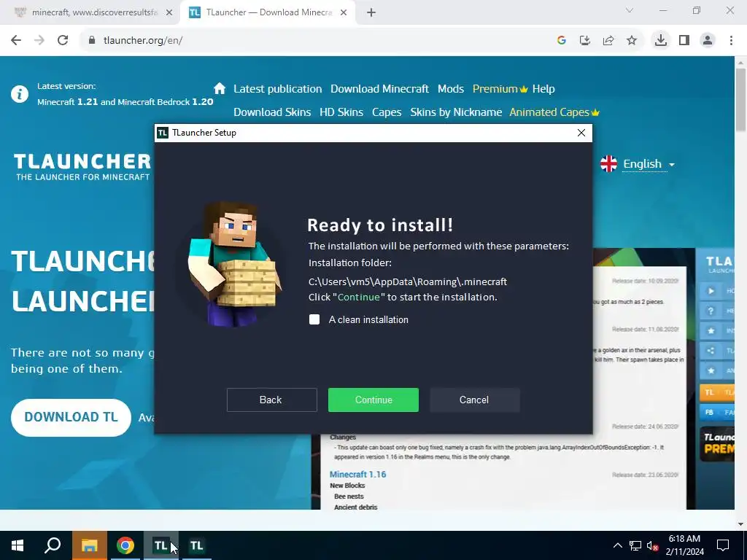Screen dimensions: 747x560
Task: Open Chrome from the taskbar
Action: click(125, 545)
